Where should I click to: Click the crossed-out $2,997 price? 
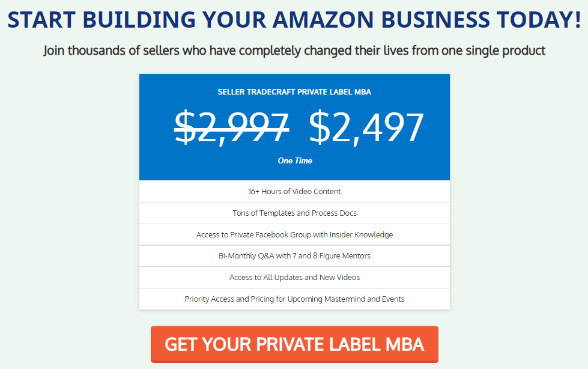tap(232, 127)
